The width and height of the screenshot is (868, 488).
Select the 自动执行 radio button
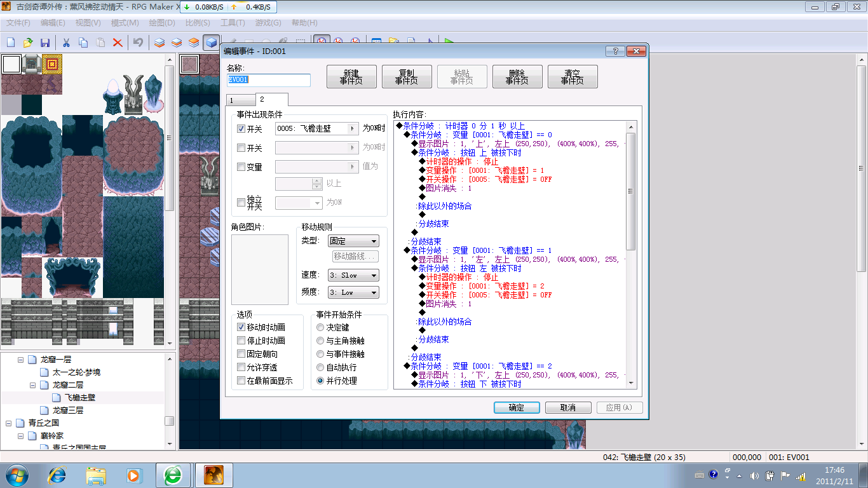tap(320, 367)
